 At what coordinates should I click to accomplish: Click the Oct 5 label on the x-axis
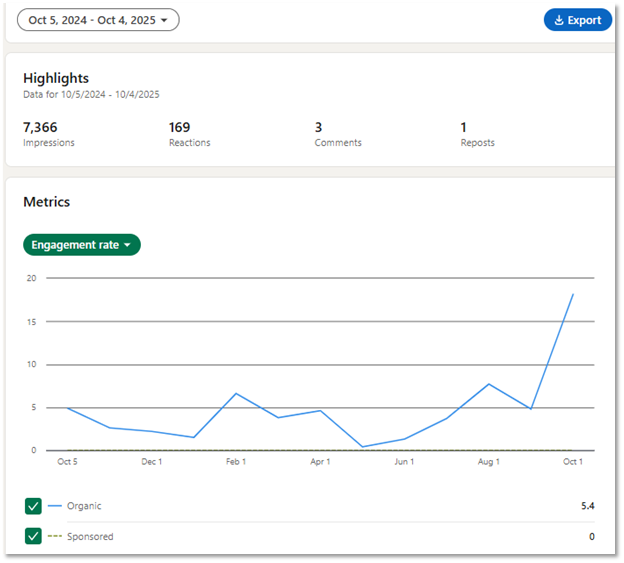pyautogui.click(x=68, y=462)
